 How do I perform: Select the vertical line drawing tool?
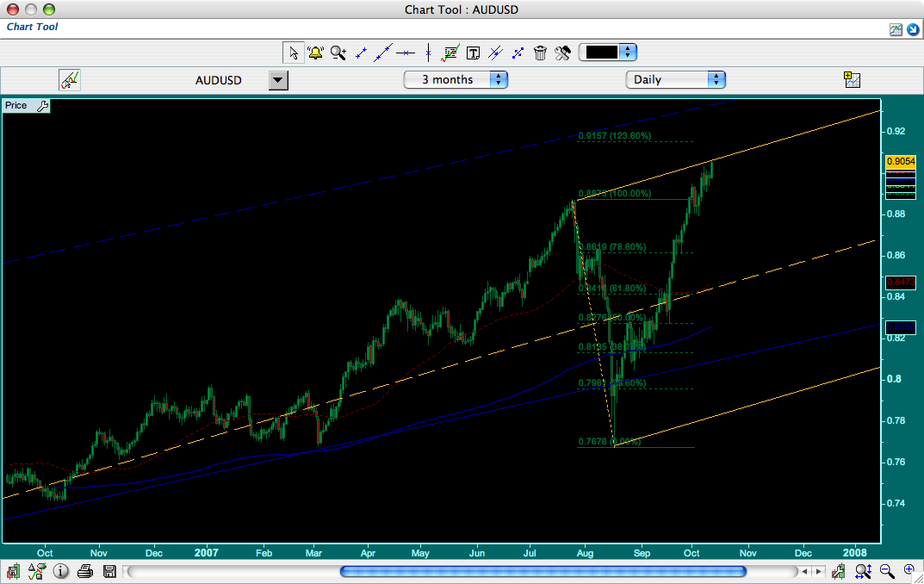pyautogui.click(x=427, y=53)
